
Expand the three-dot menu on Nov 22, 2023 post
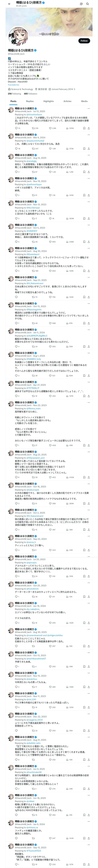point(89,402)
